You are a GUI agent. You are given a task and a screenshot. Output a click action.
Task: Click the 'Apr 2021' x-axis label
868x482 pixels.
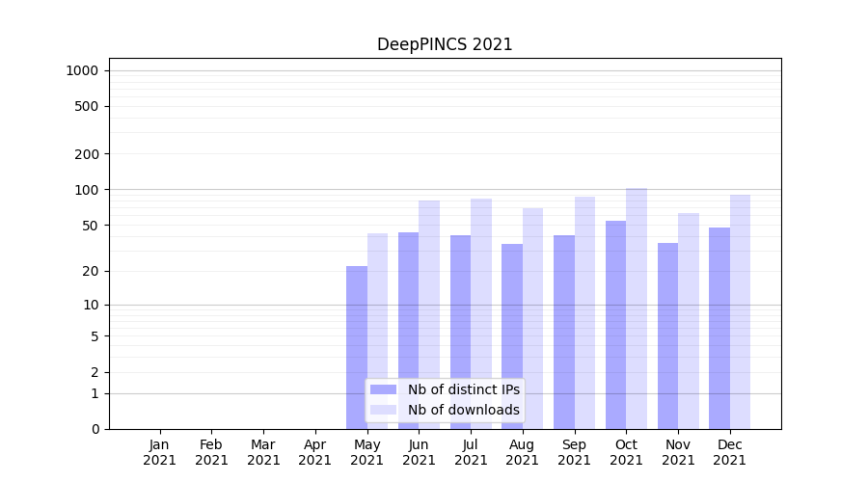(315, 452)
